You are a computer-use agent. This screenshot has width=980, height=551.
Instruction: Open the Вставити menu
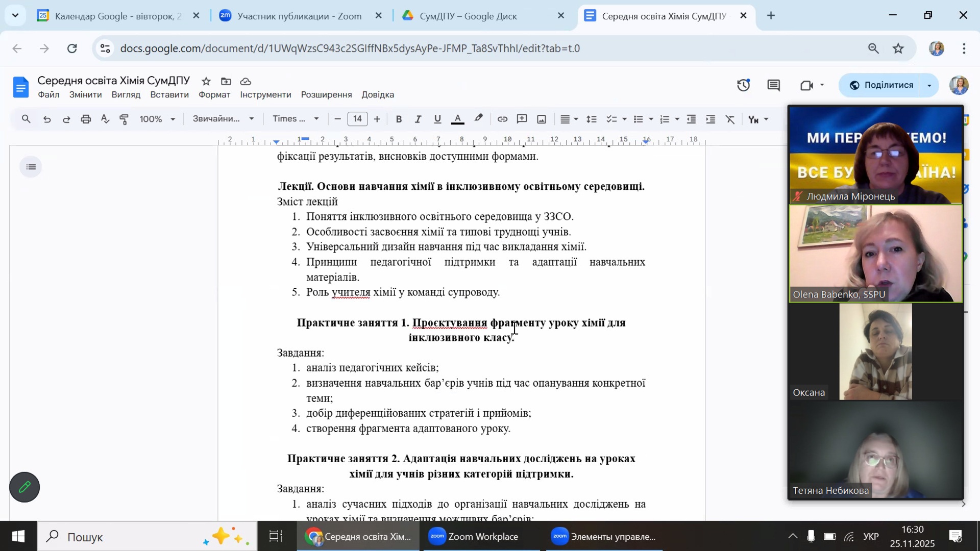pos(169,95)
